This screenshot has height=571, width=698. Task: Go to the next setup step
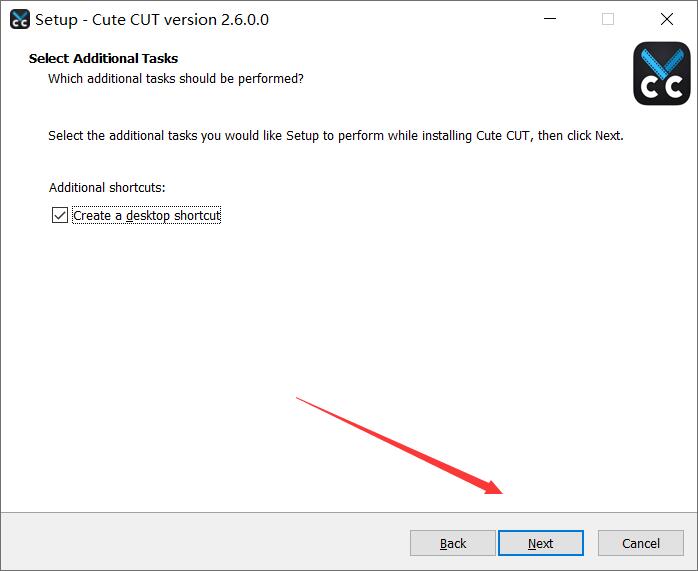coord(540,543)
